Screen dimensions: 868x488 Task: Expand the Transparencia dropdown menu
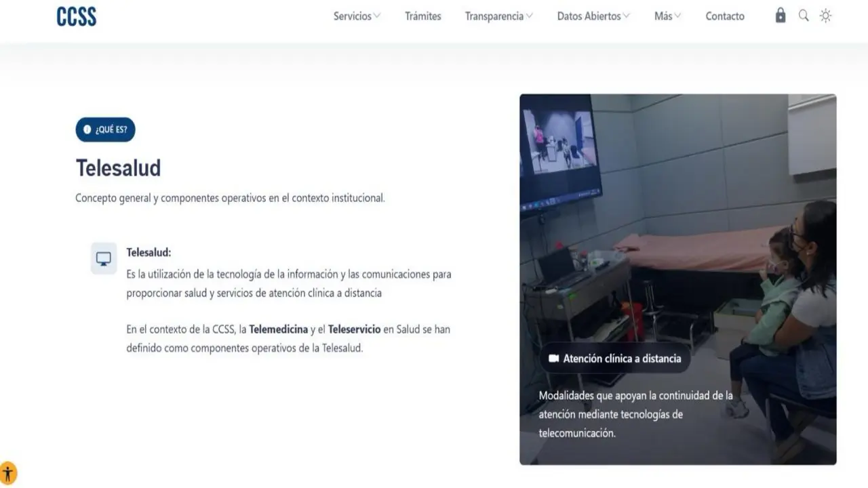pyautogui.click(x=498, y=16)
